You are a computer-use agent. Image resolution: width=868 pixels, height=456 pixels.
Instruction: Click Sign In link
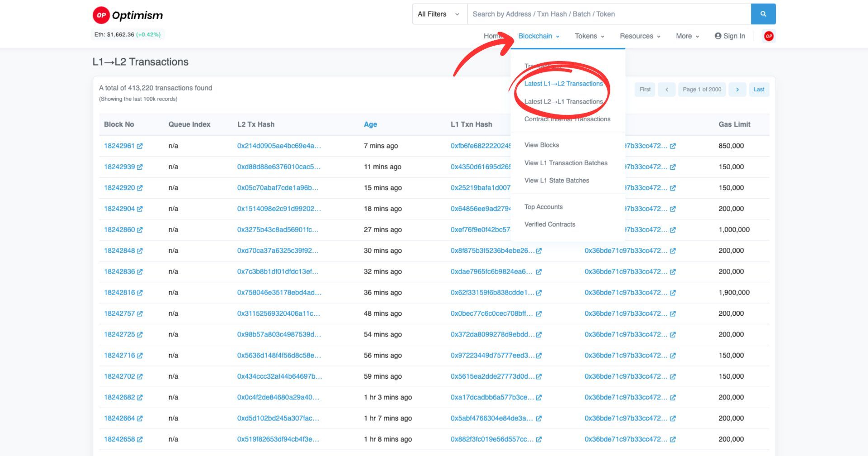coord(730,36)
